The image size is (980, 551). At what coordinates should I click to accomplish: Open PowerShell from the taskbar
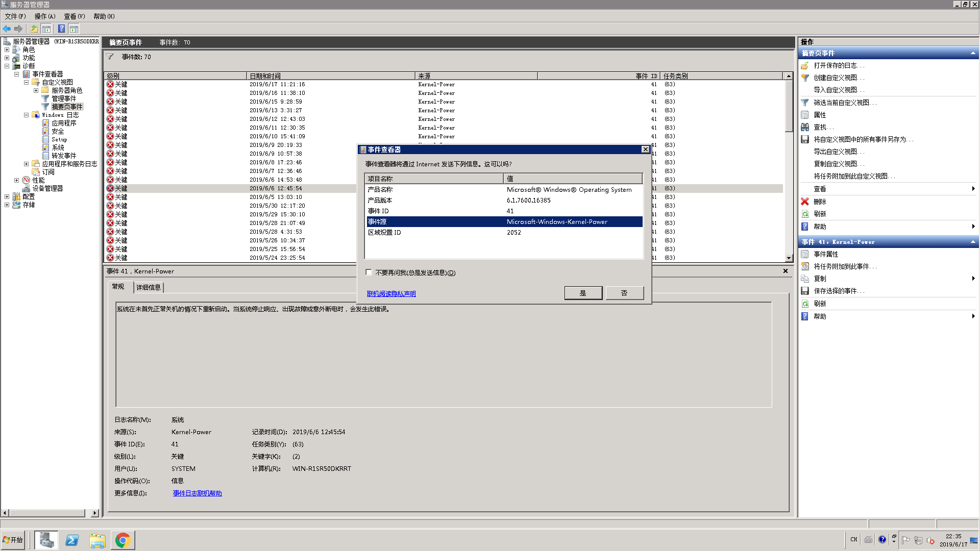[72, 540]
